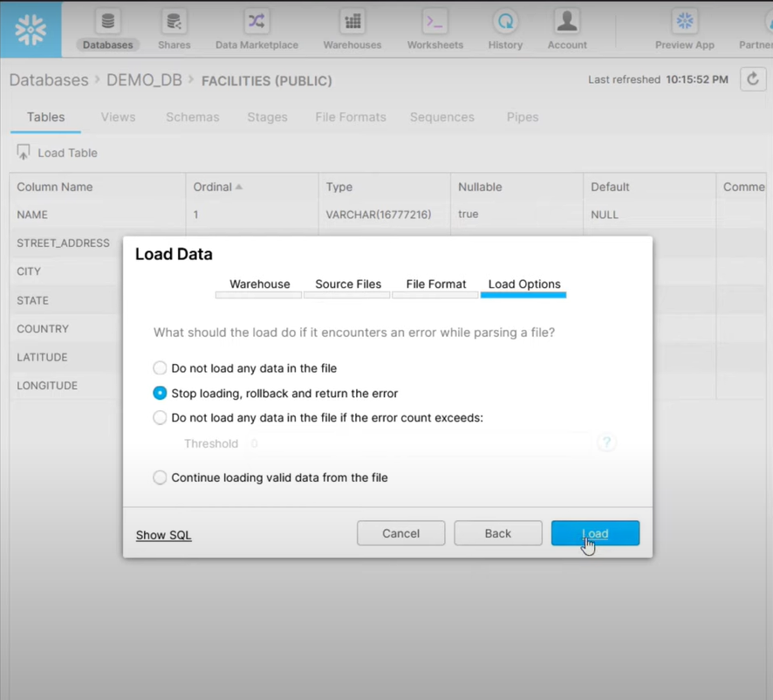Select Stop loading, rollback and return the error
Screen dimensions: 773x700
tap(160, 393)
